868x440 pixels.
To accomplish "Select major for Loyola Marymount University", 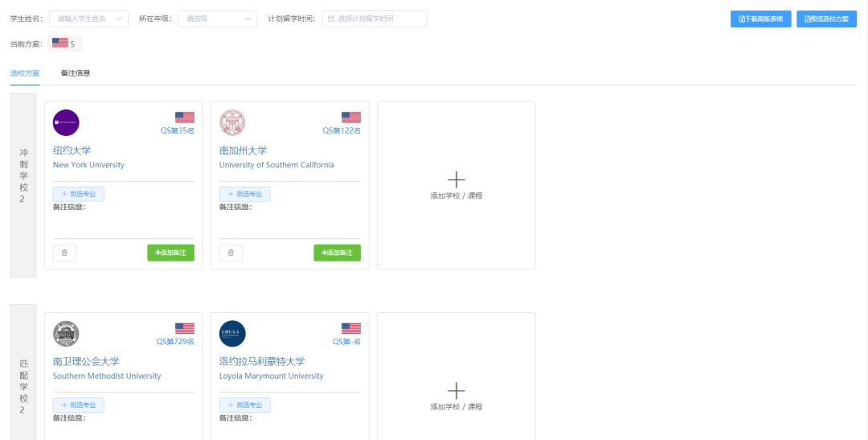I will [x=244, y=405].
